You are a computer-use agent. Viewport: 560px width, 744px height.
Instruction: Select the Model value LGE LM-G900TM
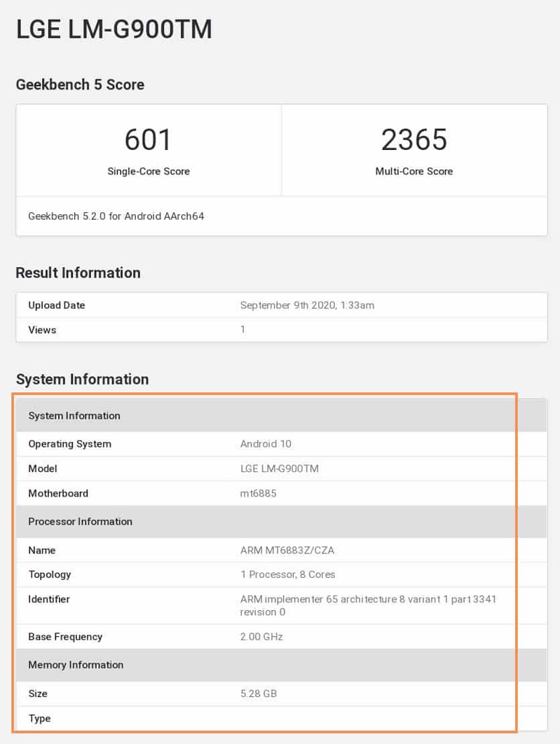(279, 469)
